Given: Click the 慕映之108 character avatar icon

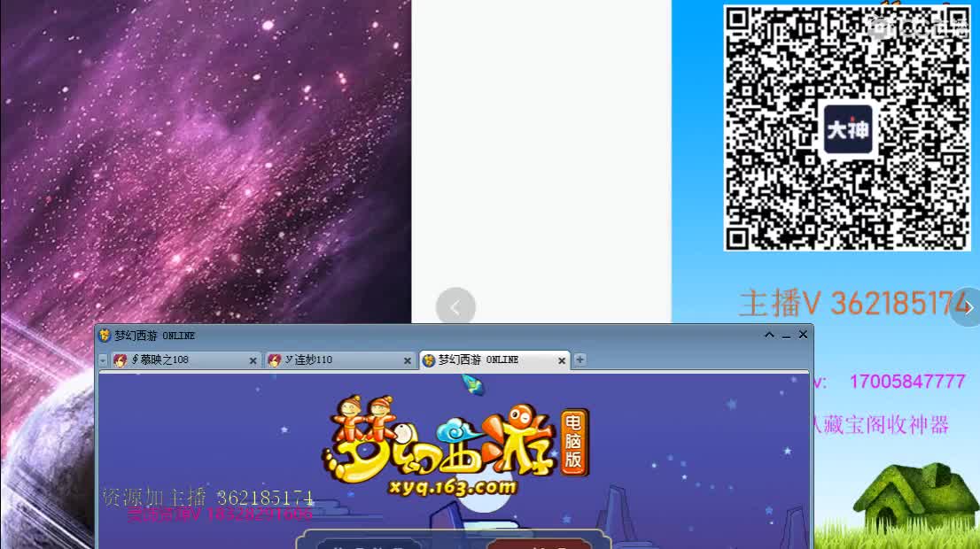Looking at the screenshot, I should click(x=120, y=360).
